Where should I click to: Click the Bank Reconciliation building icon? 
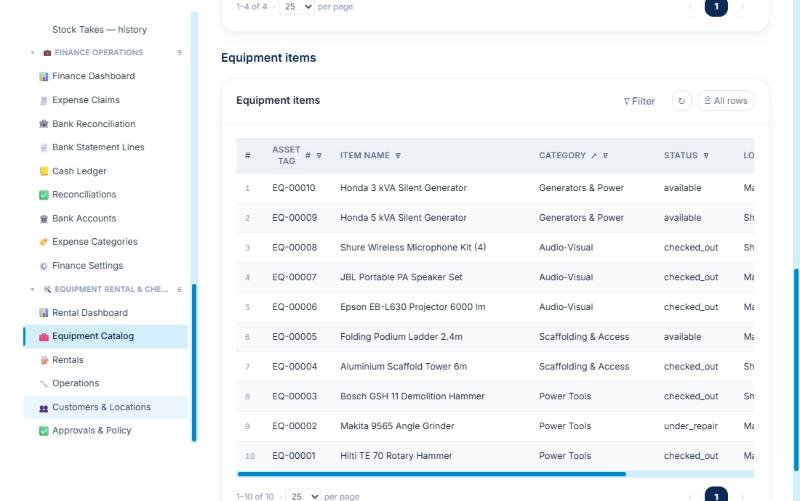point(44,124)
